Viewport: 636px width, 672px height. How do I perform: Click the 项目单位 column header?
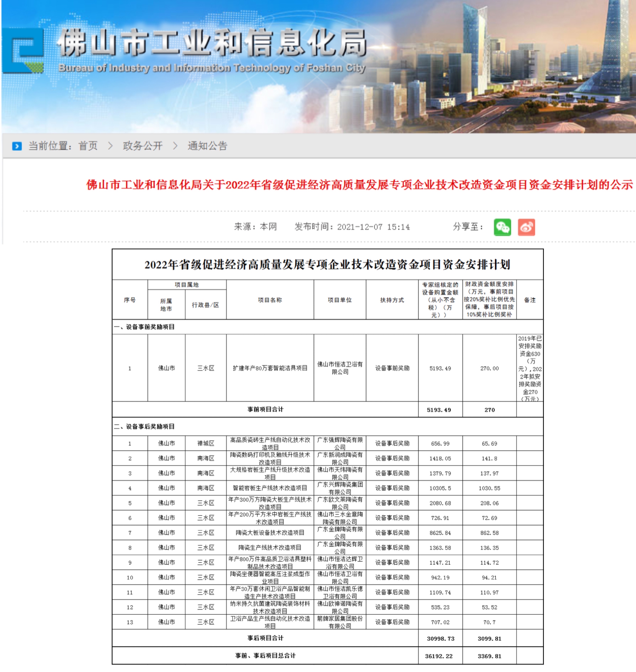coord(340,300)
